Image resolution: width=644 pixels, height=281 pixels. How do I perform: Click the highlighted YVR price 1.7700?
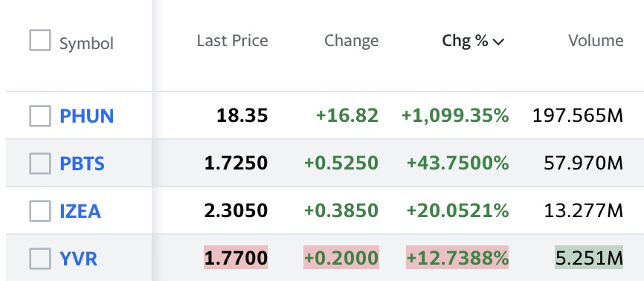[x=236, y=257]
